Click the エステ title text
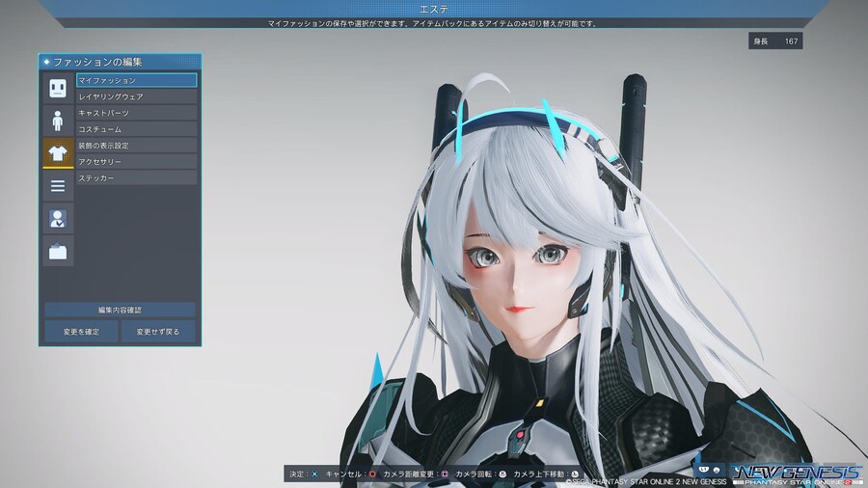868x488 pixels. [x=434, y=9]
